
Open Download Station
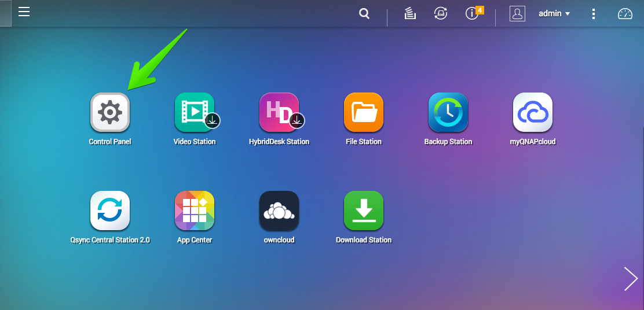click(x=364, y=211)
